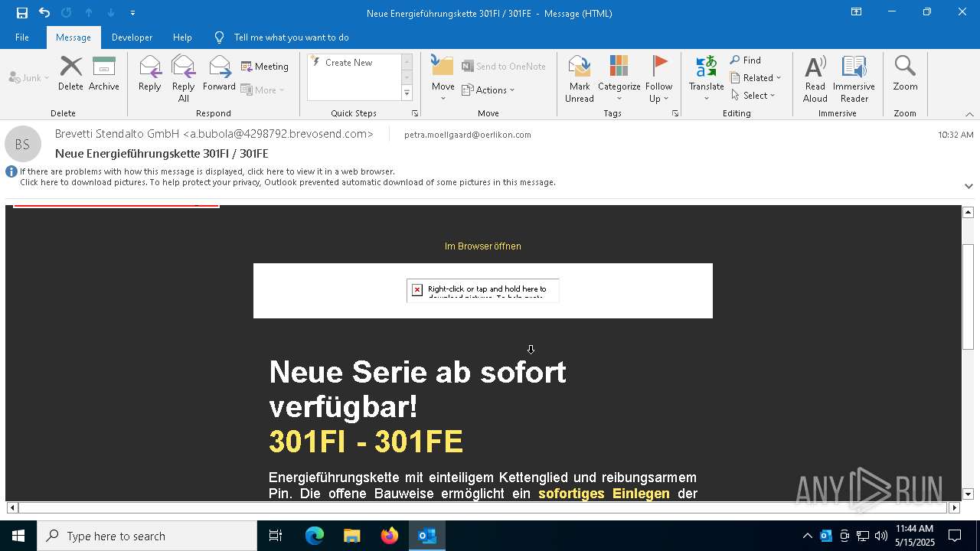Switch to the Message ribbon tab

tap(73, 37)
